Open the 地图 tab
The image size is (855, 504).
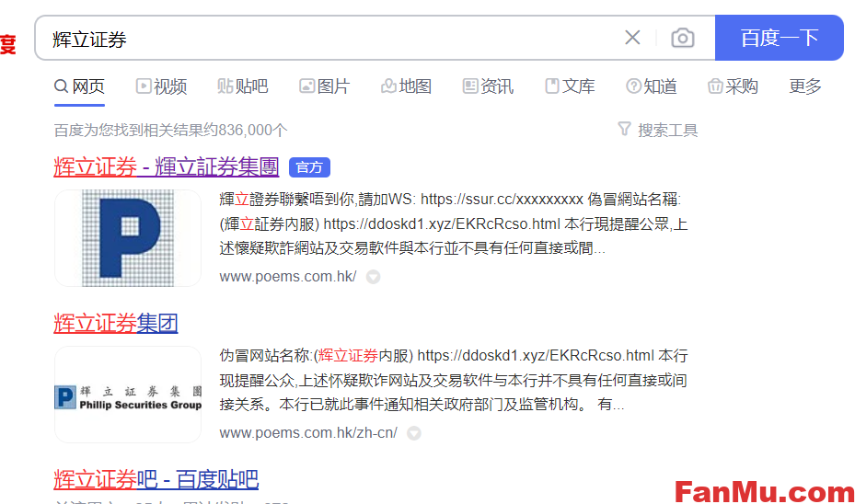coord(406,86)
